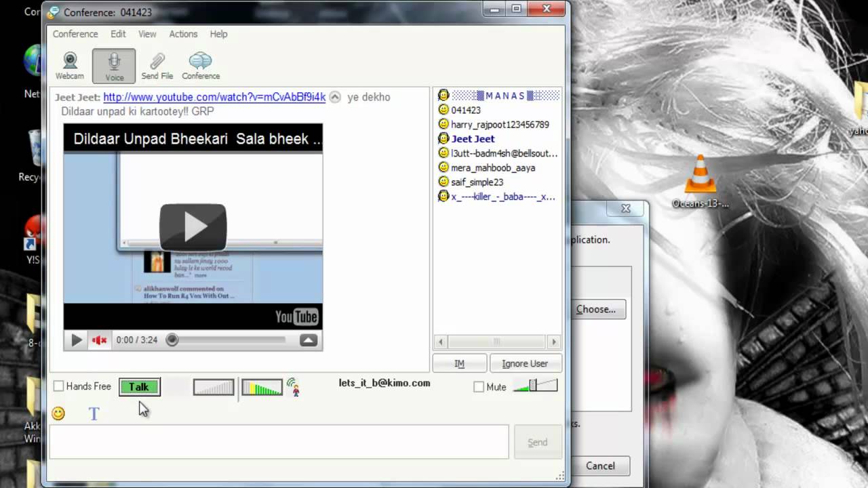Open the Help menu
The width and height of the screenshot is (868, 488).
(218, 34)
